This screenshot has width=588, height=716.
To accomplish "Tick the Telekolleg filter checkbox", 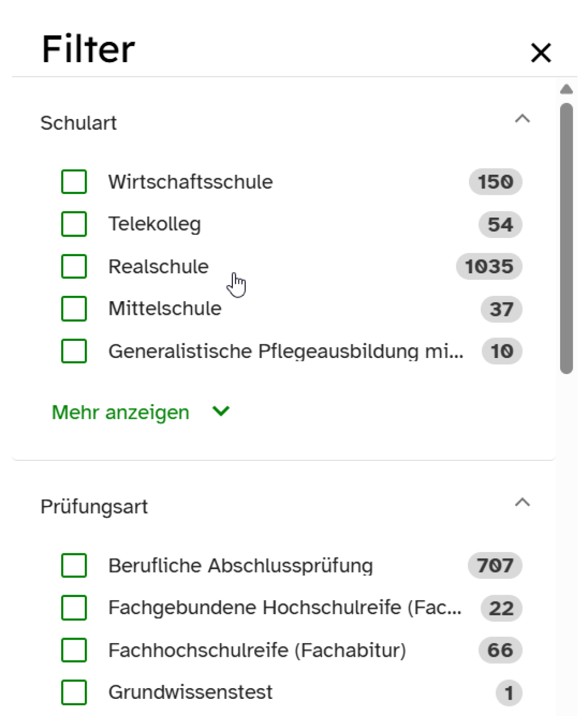I will coord(74,224).
